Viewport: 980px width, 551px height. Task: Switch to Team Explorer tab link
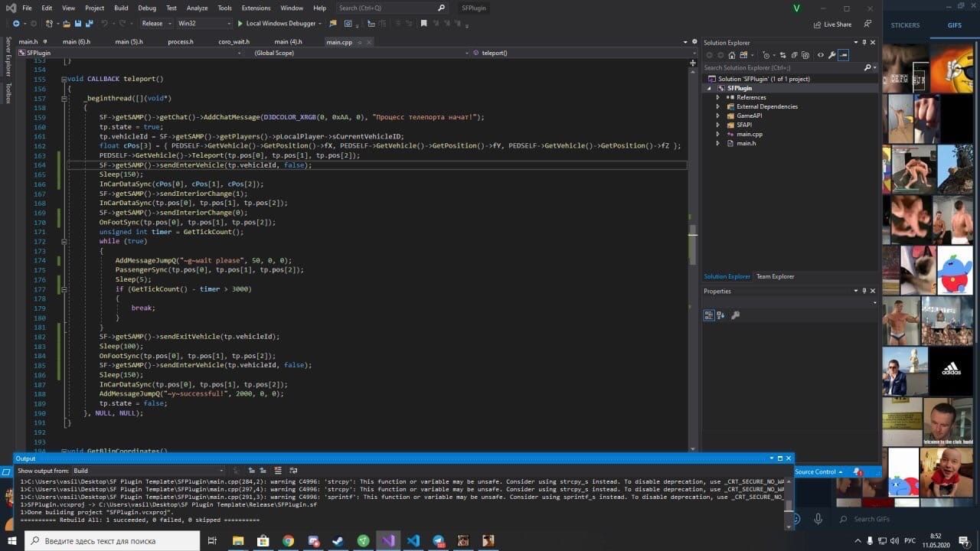tap(775, 276)
